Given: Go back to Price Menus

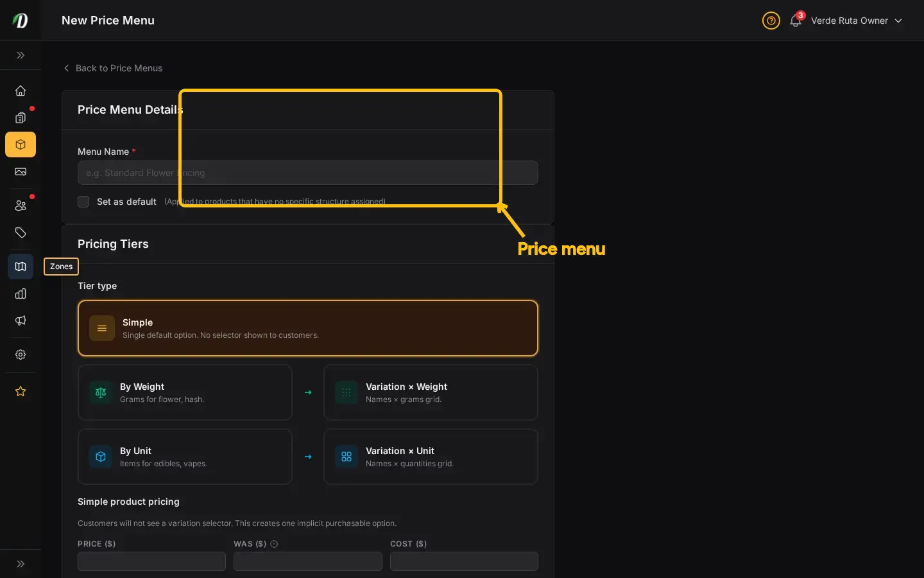Looking at the screenshot, I should 113,68.
